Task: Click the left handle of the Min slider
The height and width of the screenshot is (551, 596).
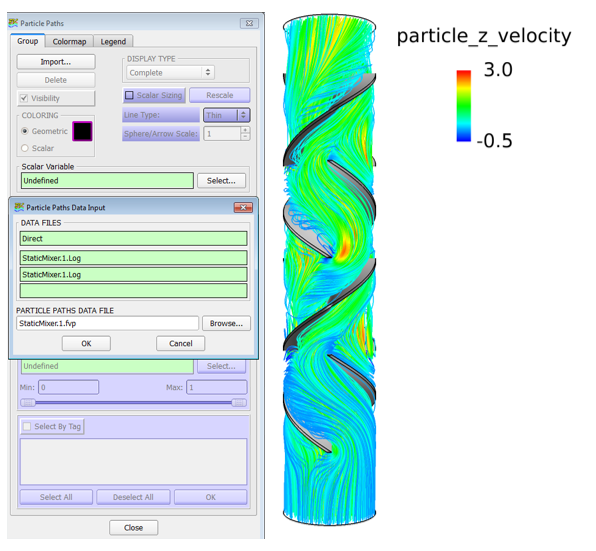Action: [28, 402]
